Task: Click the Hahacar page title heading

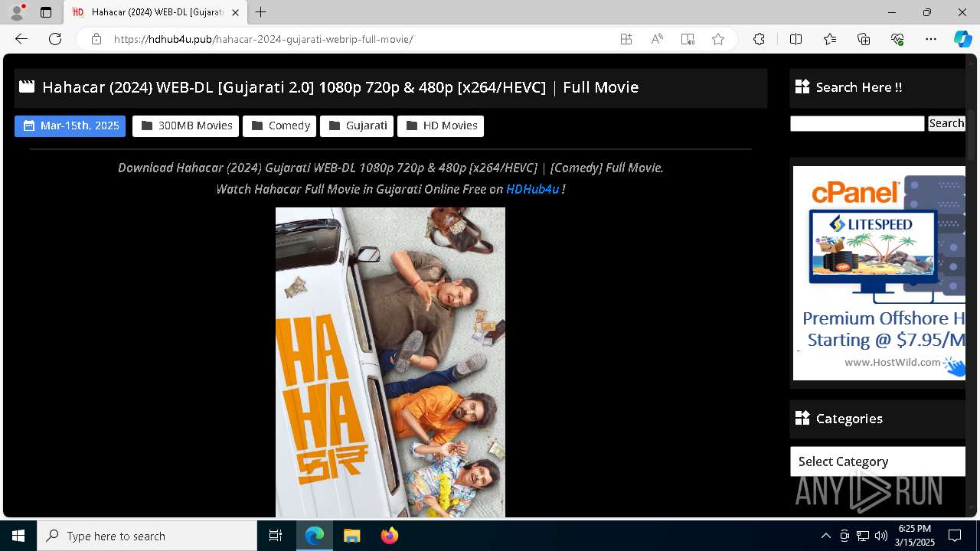Action: coord(340,87)
